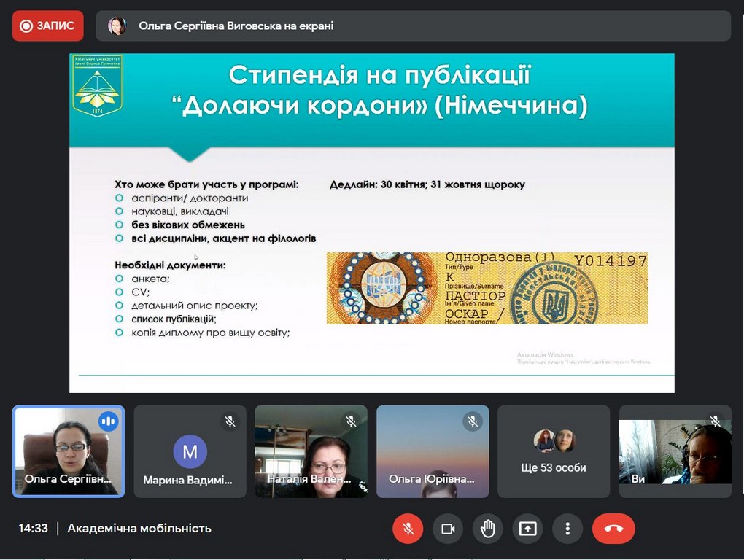Toggle the camera button

tap(448, 529)
